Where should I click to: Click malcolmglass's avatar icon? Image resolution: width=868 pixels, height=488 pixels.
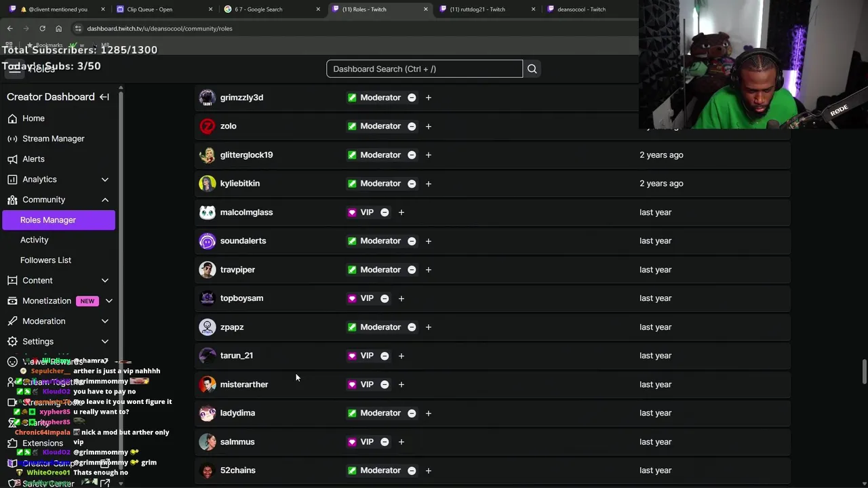(x=208, y=212)
